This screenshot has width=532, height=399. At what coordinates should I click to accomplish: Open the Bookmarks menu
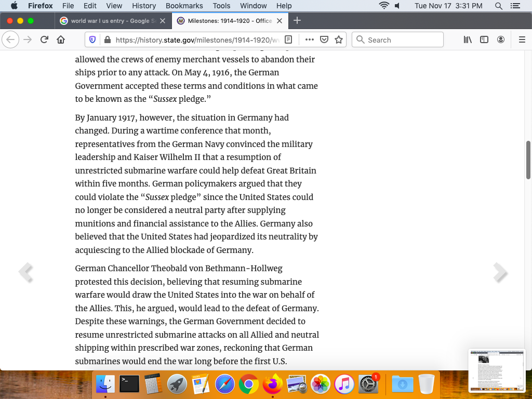click(184, 6)
